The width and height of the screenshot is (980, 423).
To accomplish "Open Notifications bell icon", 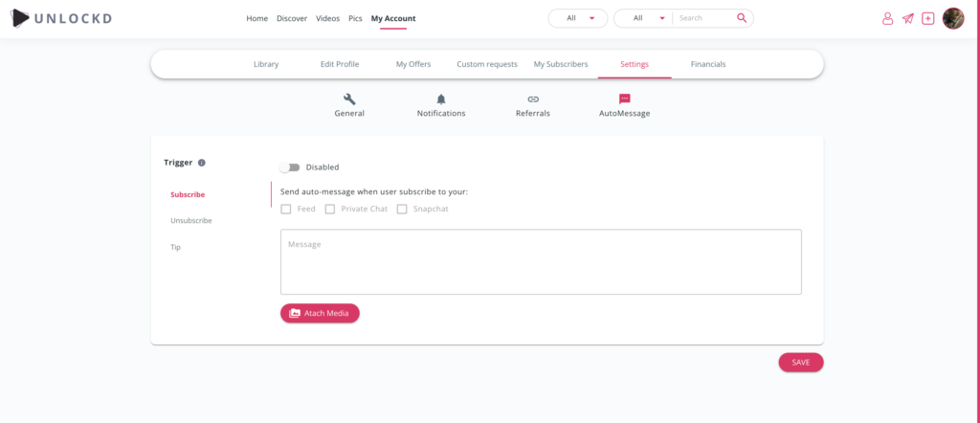I will click(x=441, y=99).
